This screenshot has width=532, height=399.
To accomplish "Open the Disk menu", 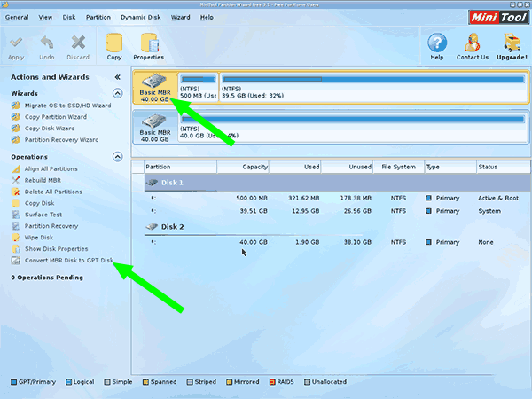I will point(69,18).
